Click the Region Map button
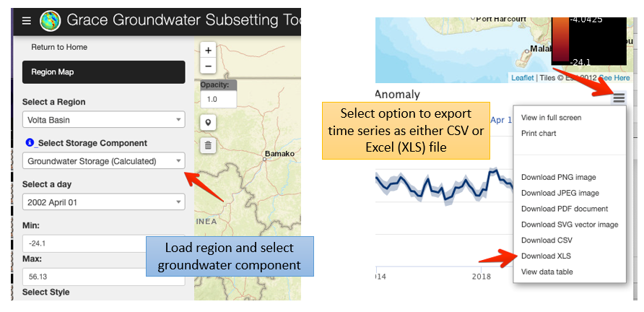This screenshot has height=312, width=644. (x=103, y=72)
